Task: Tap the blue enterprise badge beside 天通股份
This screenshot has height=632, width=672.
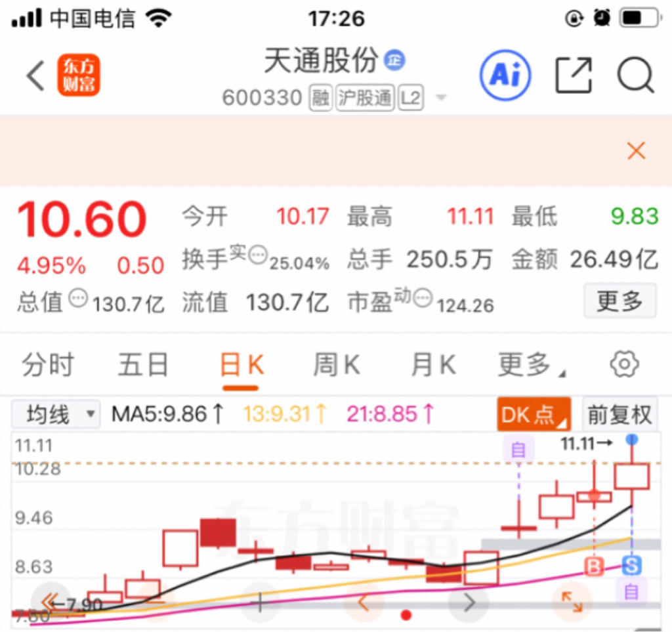Action: point(394,60)
